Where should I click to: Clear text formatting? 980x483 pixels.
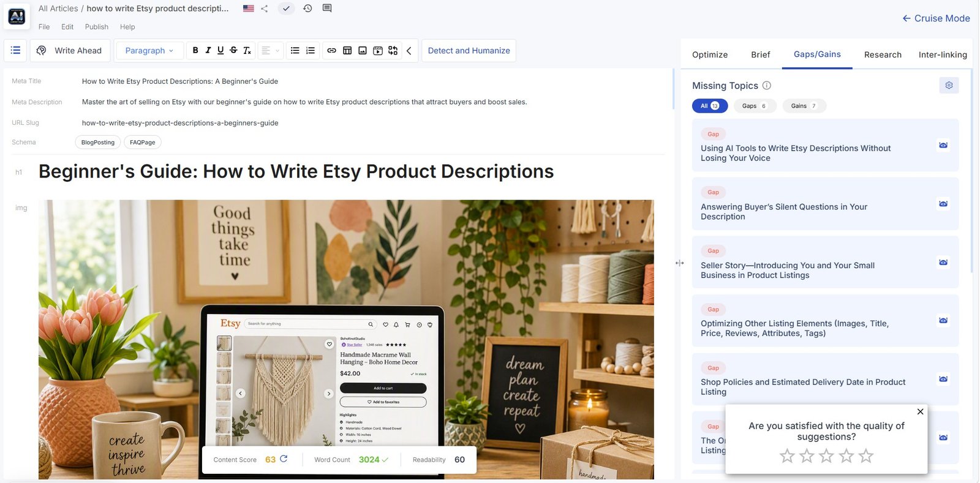[247, 50]
